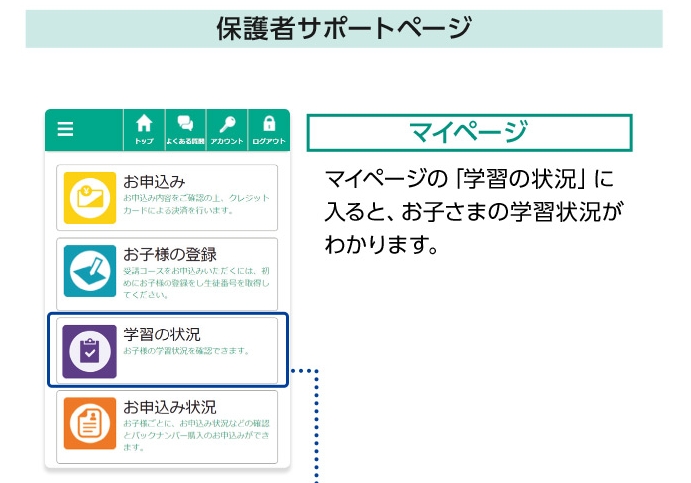Viewport: 691px width, 483px height.
Task: Click the ログアウト padlock icon
Action: click(x=268, y=129)
